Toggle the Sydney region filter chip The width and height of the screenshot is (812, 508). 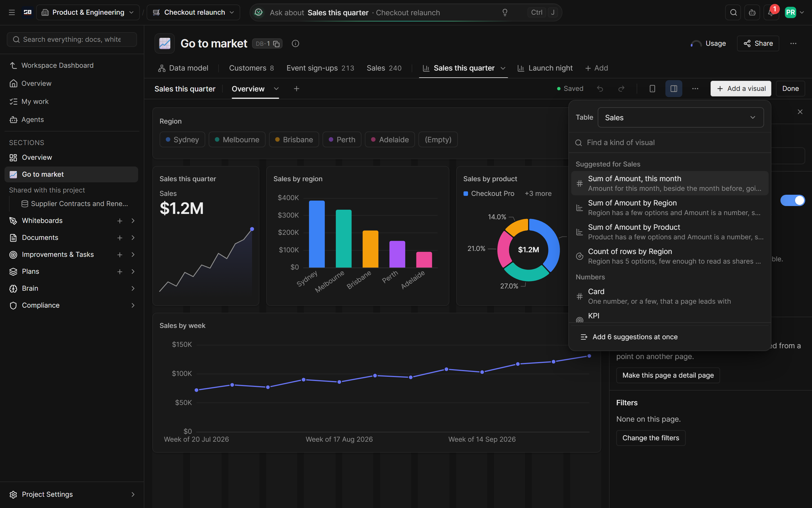(x=182, y=139)
